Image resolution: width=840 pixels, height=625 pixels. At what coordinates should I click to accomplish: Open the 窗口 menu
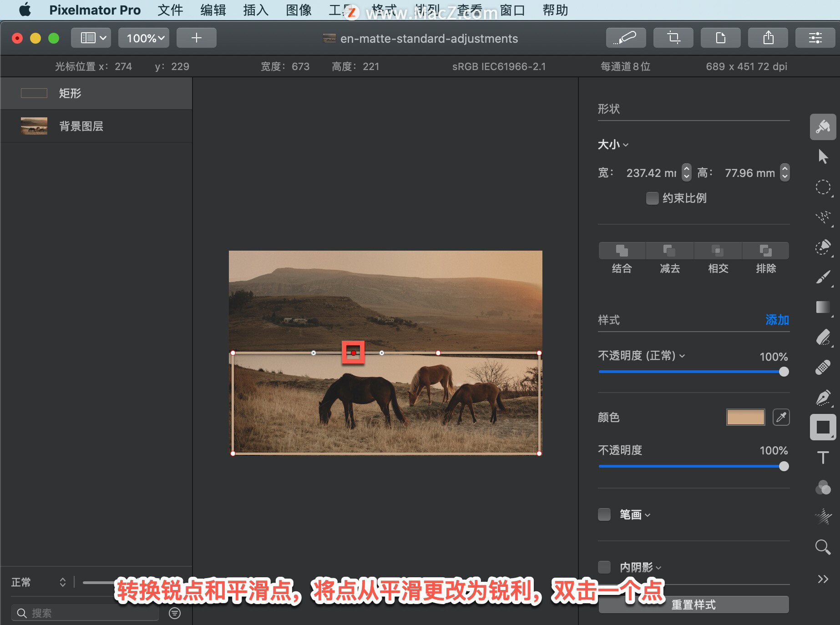[x=512, y=10]
